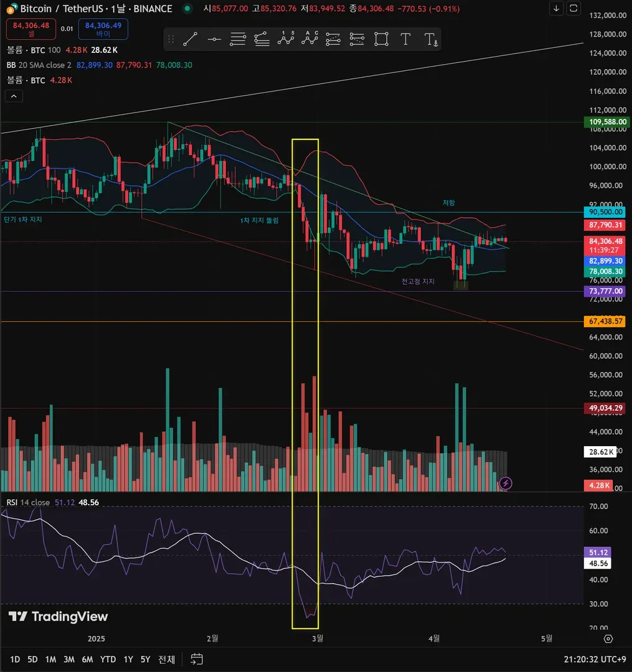
Task: Click the purple lightning bolt icon on the chart
Action: click(x=506, y=483)
